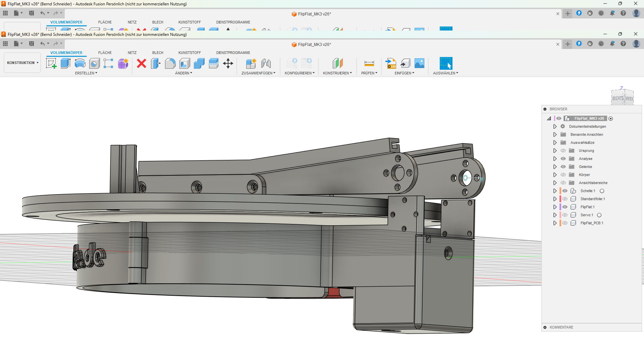Image resolution: width=644 pixels, height=346 pixels.
Task: Click the Insert SVG icon
Action: [391, 63]
